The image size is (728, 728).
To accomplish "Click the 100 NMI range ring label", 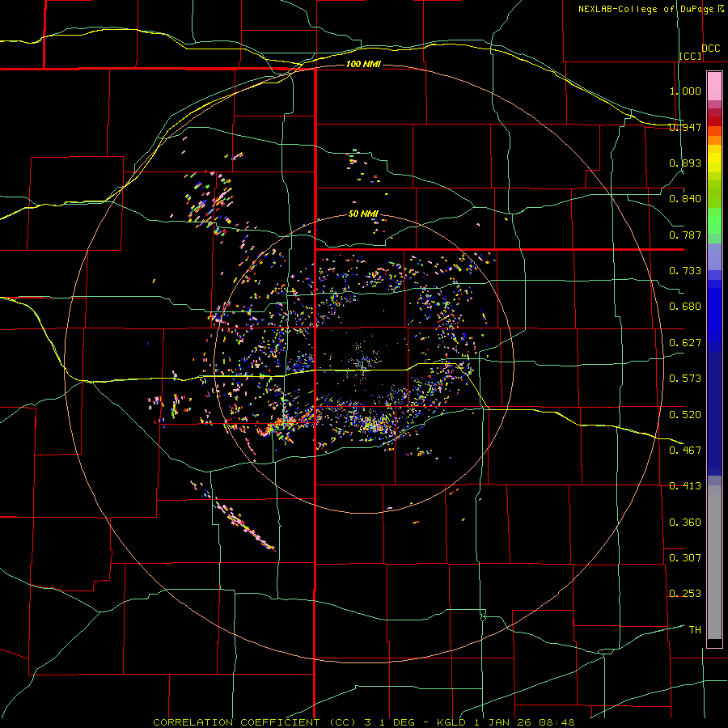I will (x=363, y=64).
